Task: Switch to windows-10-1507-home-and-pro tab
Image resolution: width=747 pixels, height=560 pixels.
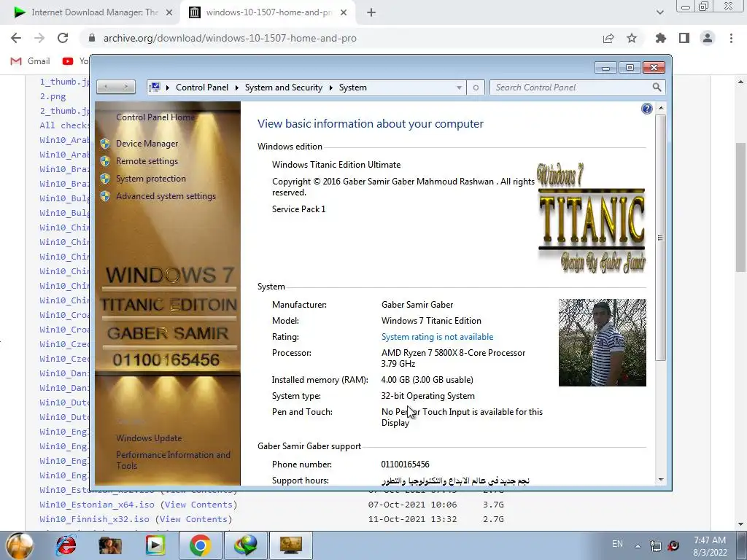Action: [267, 12]
